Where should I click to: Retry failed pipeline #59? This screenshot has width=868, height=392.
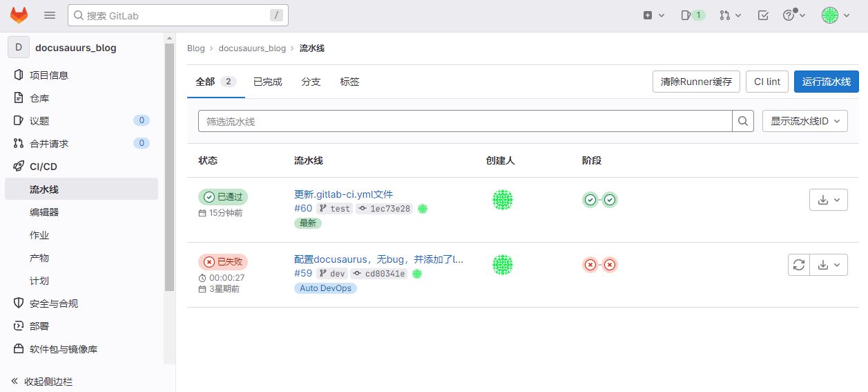click(x=798, y=265)
